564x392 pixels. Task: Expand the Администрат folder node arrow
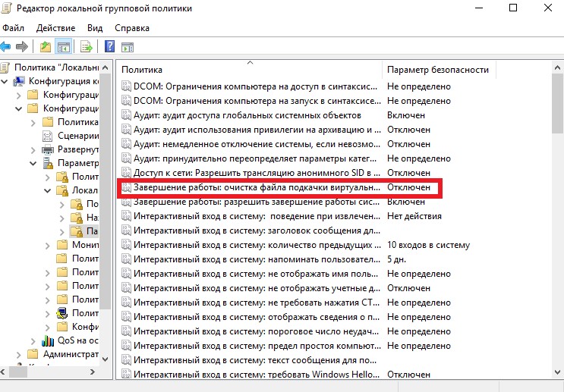tap(19, 355)
